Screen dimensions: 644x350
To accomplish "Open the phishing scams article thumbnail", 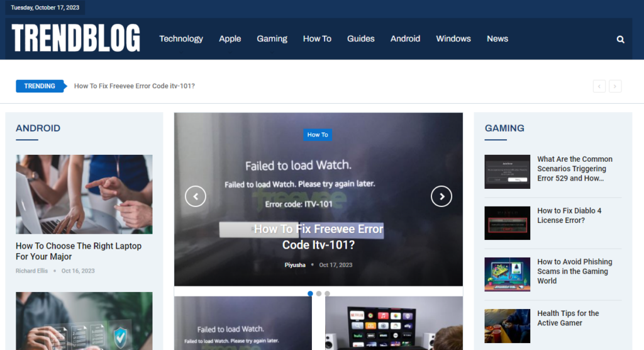I will (x=507, y=274).
